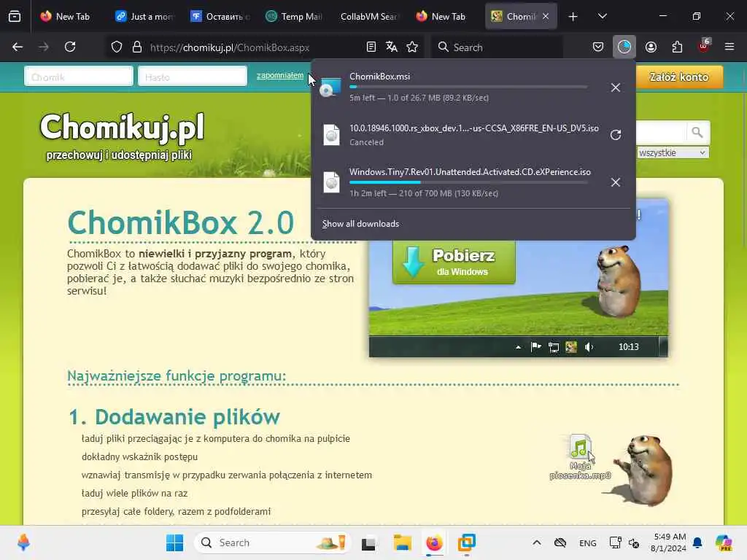Image resolution: width=747 pixels, height=560 pixels.
Task: Switch to the 'Just a mom' tab
Action: (x=145, y=17)
